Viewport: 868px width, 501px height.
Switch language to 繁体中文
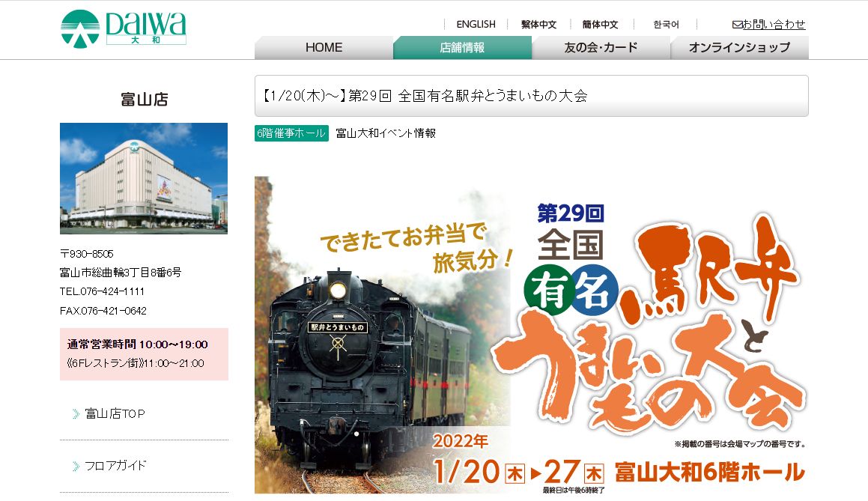(538, 25)
